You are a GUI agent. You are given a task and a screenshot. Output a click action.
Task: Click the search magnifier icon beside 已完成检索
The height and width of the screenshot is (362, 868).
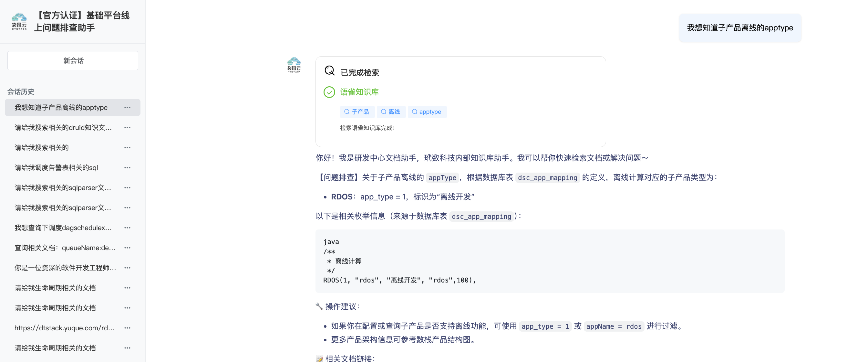[x=329, y=70]
